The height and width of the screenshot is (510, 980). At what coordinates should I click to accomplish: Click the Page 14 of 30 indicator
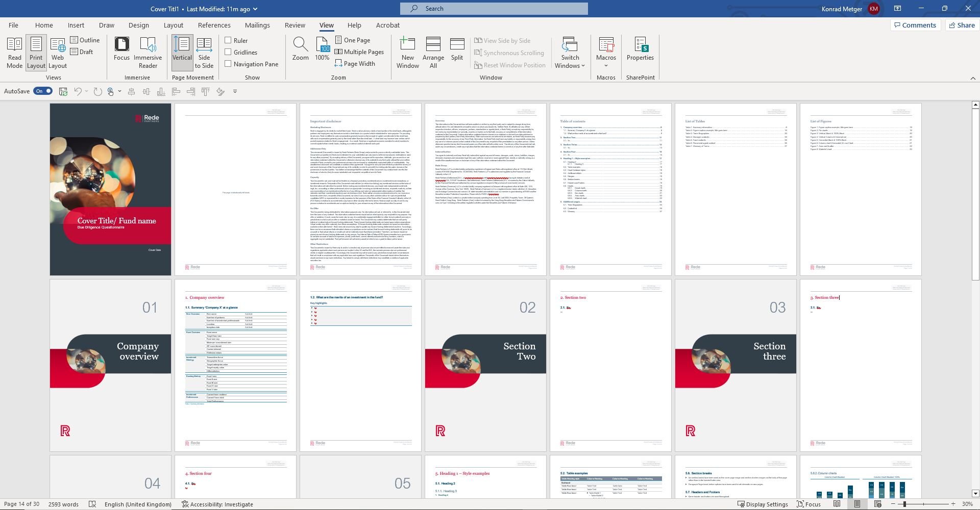click(21, 504)
